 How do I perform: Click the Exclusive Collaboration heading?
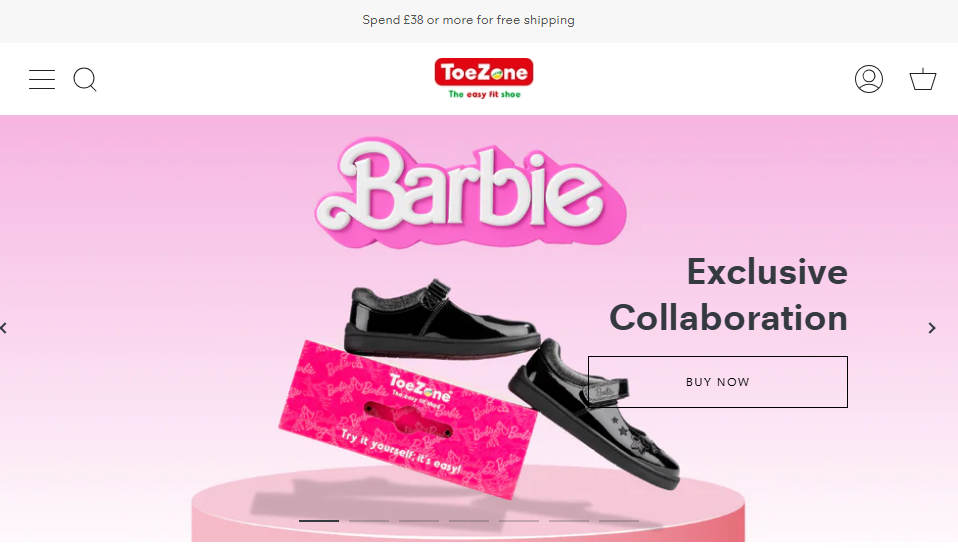pyautogui.click(x=728, y=295)
